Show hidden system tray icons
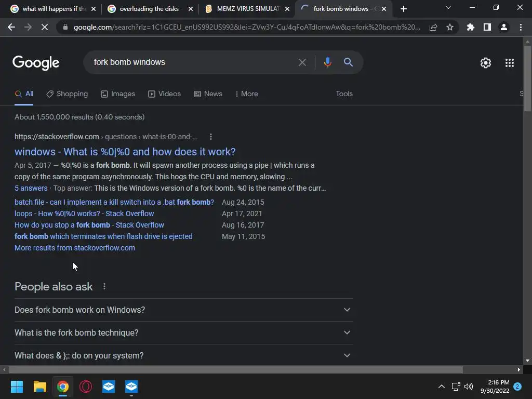 442,387
